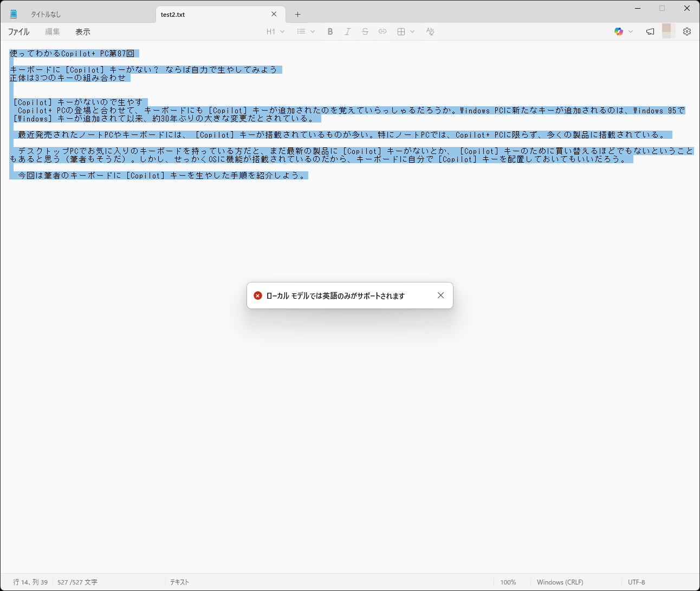Click the テキスト format indicator in status bar
The image size is (700, 591).
click(x=180, y=582)
